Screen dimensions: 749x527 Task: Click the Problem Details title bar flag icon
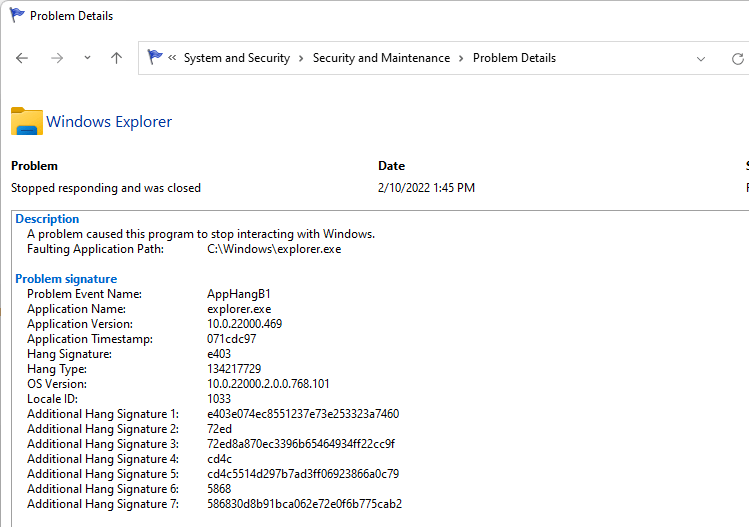[17, 15]
